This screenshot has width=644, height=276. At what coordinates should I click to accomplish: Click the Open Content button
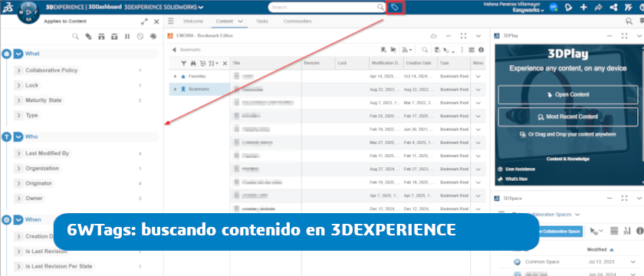(568, 94)
